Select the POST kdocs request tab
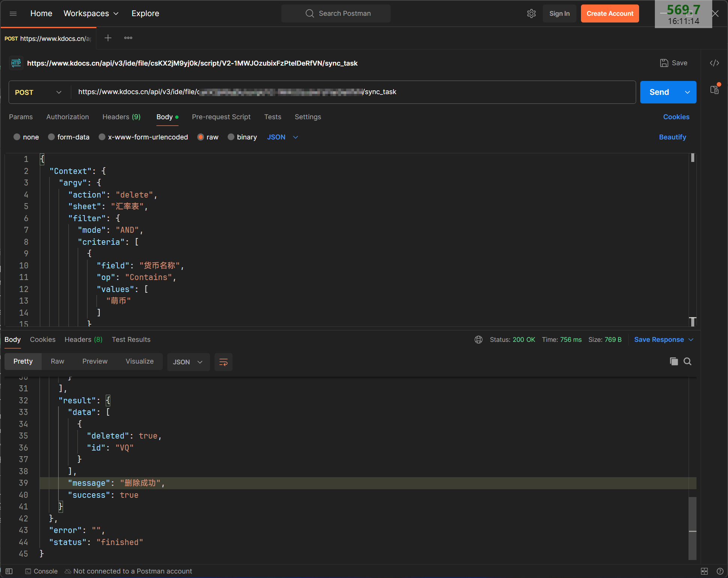The width and height of the screenshot is (728, 578). [48, 39]
